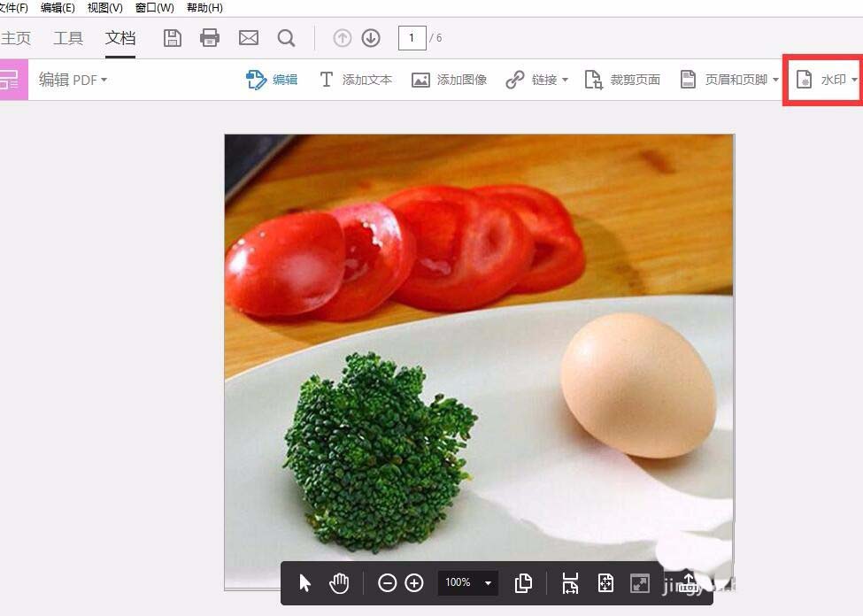Image resolution: width=863 pixels, height=616 pixels.
Task: Click the fit to full page icon
Action: 605,583
